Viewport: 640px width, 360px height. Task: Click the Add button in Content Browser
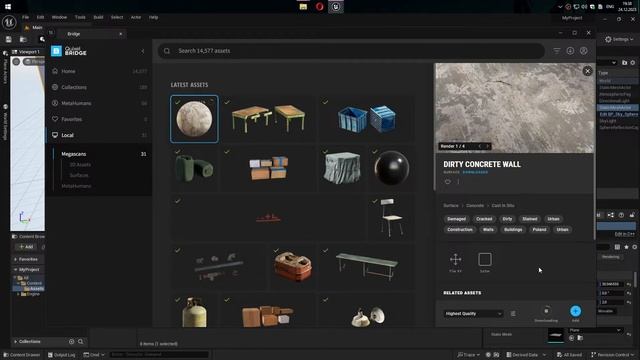click(x=27, y=247)
